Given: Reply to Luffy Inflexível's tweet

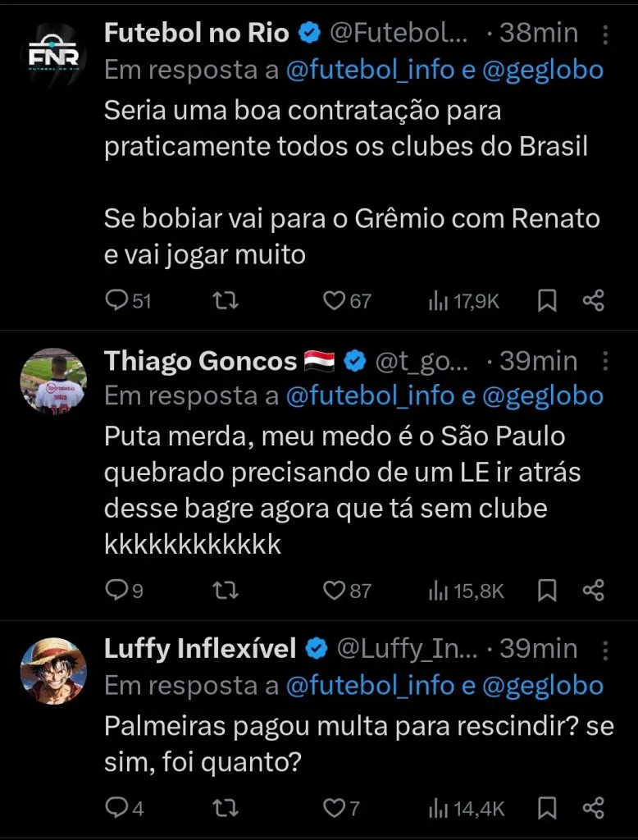Looking at the screenshot, I should click(x=116, y=808).
